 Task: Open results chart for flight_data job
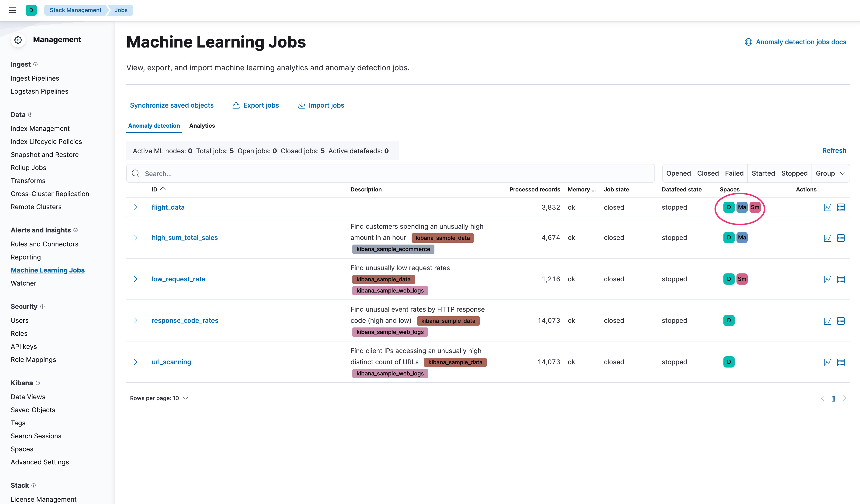point(828,207)
